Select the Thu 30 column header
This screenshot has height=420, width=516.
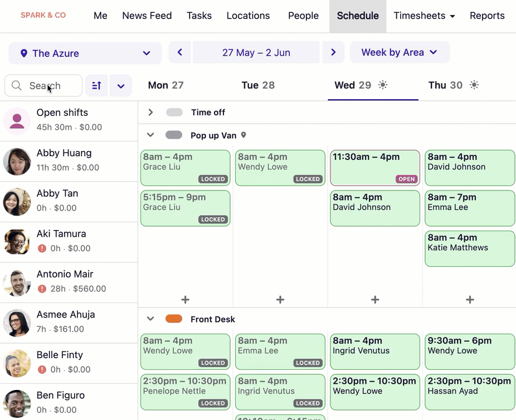445,85
